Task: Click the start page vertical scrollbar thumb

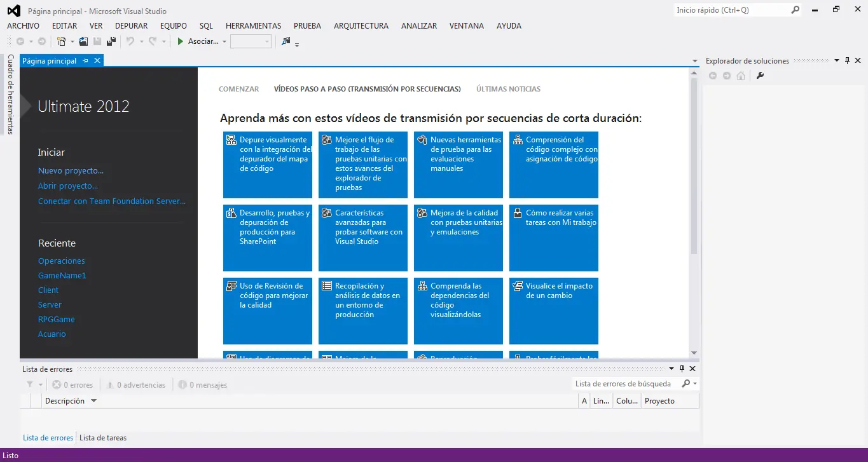Action: [694, 167]
